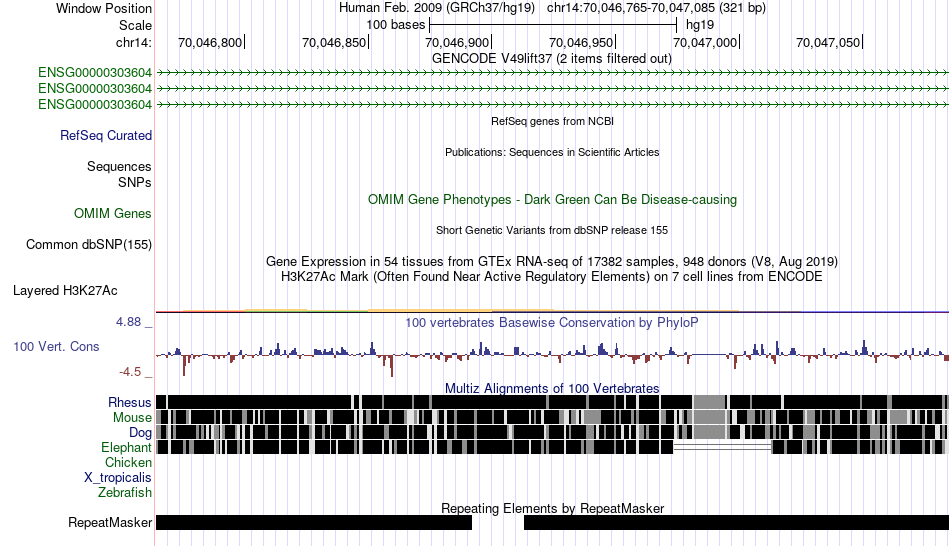Click Publications: Sequences in Scientific Articles title

coord(552,152)
